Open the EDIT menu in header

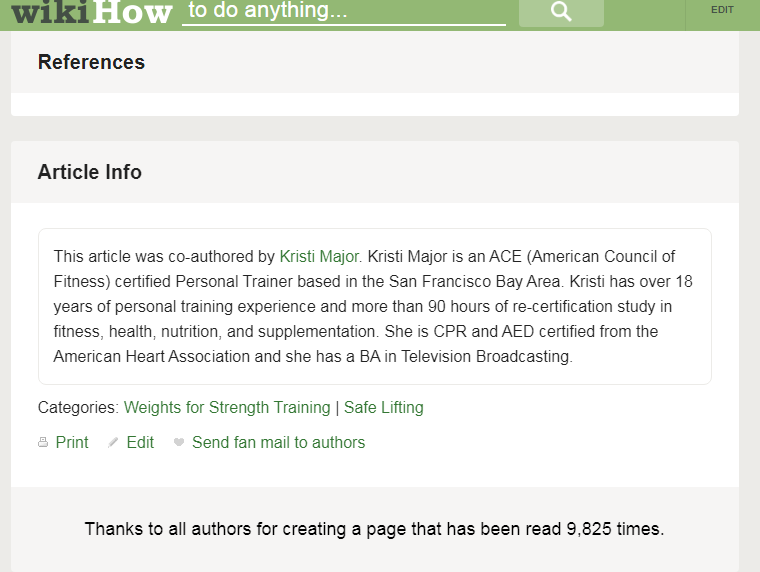click(722, 10)
